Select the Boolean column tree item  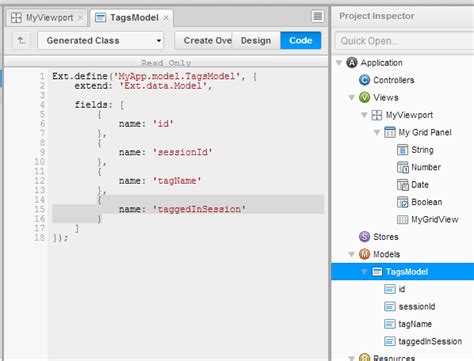[427, 202]
